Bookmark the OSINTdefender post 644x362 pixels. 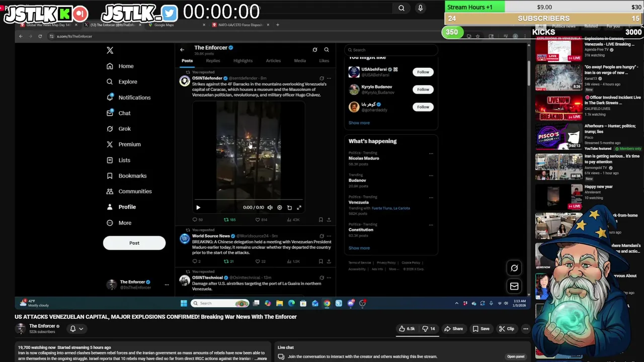(x=320, y=220)
